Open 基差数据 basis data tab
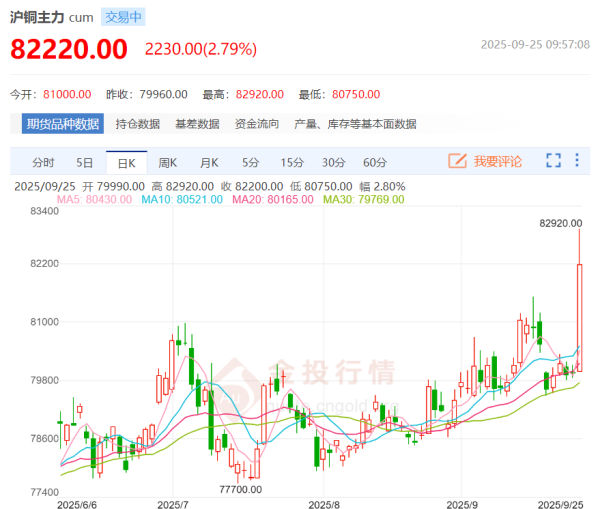 coord(197,124)
